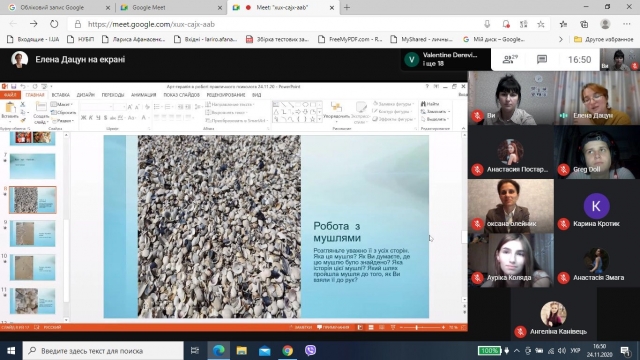640x360 pixels.
Task: Click the bold Ж formatting icon
Action: (x=83, y=118)
